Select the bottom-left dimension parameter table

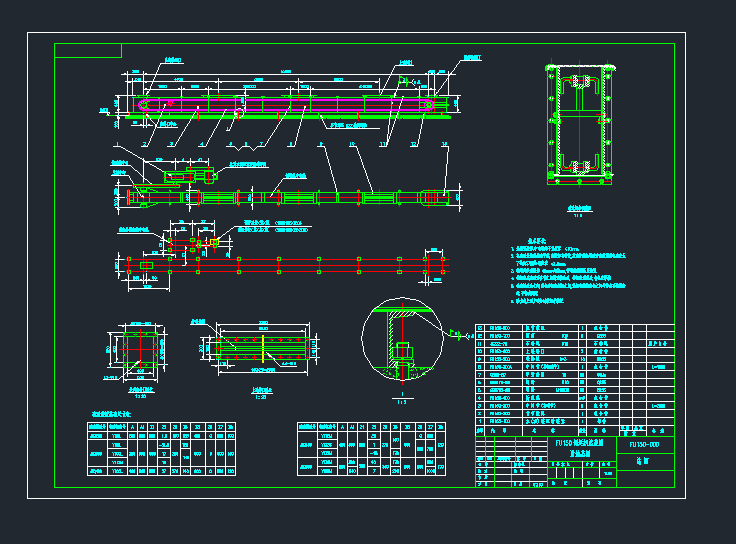161,449
